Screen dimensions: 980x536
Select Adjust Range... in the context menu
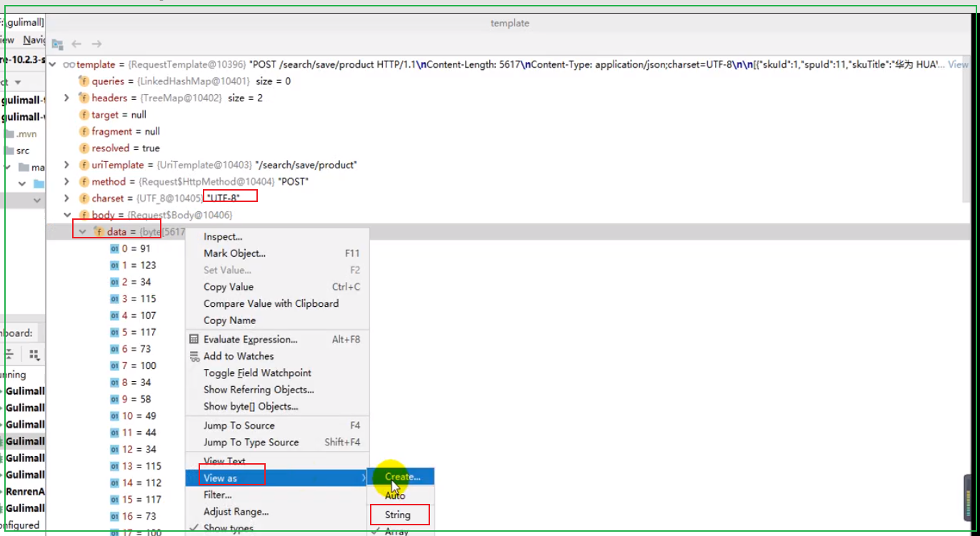click(277, 512)
